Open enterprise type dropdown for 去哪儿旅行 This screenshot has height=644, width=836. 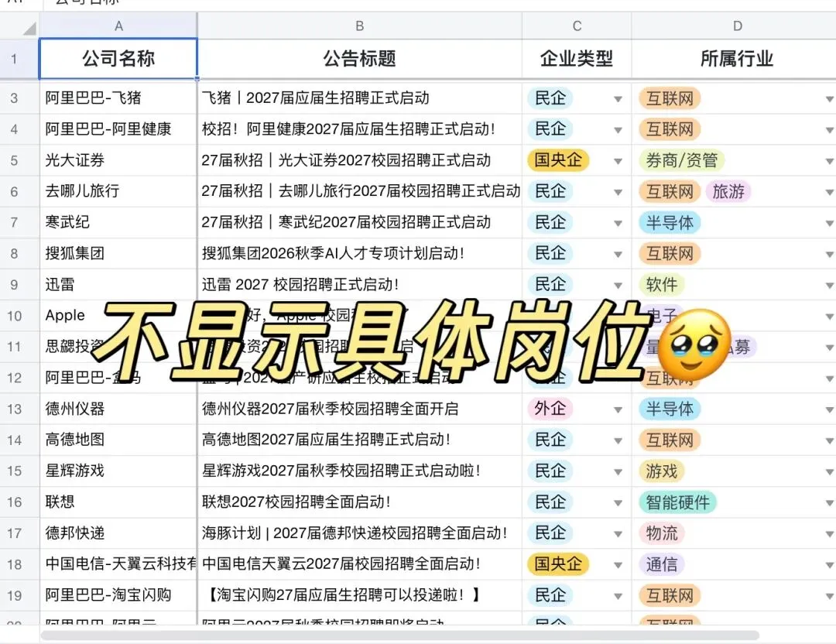coord(618,193)
